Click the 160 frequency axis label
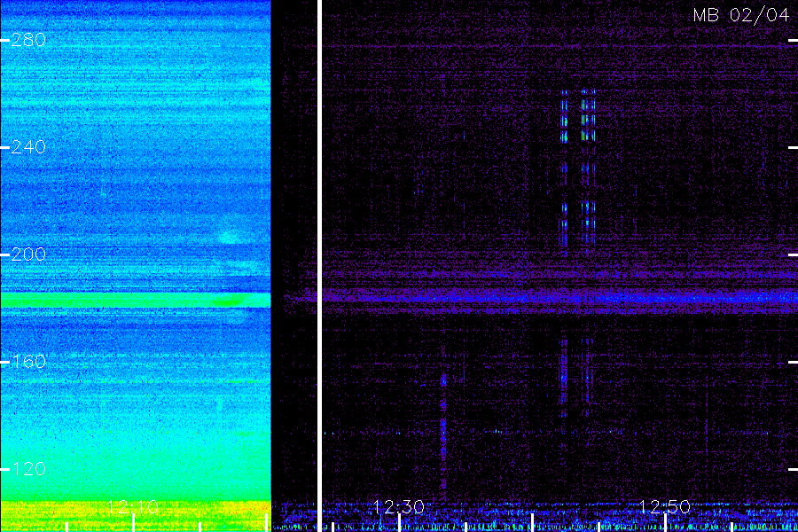Screen dimensions: 798x532 pyautogui.click(x=28, y=362)
